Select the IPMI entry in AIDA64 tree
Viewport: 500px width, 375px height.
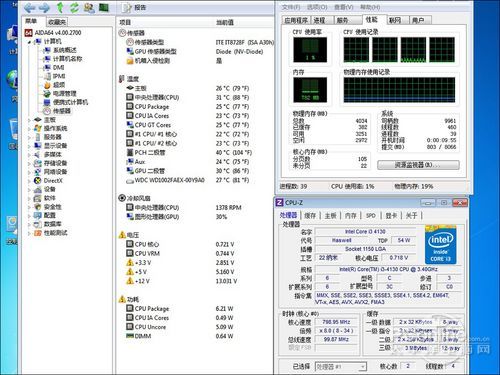coord(55,76)
